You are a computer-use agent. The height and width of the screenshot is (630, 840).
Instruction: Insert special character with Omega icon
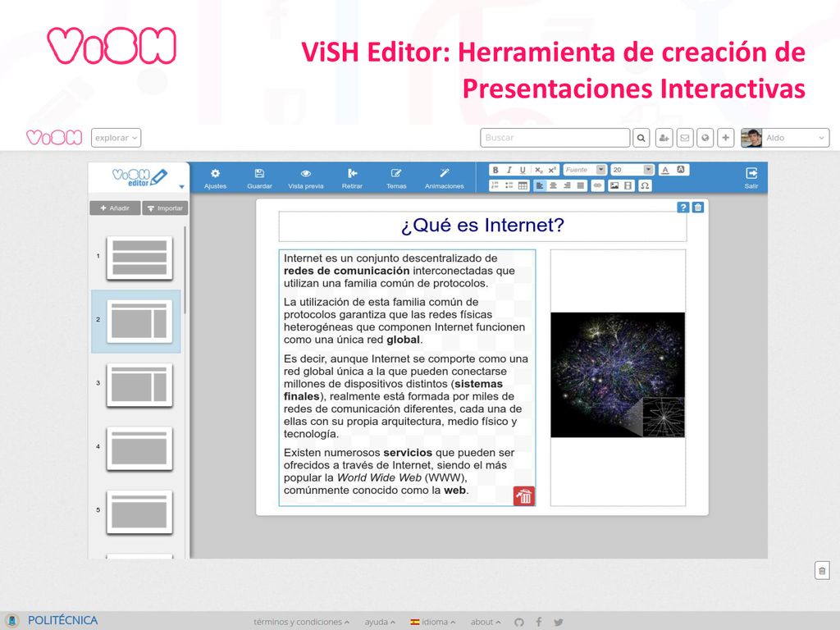point(645,185)
